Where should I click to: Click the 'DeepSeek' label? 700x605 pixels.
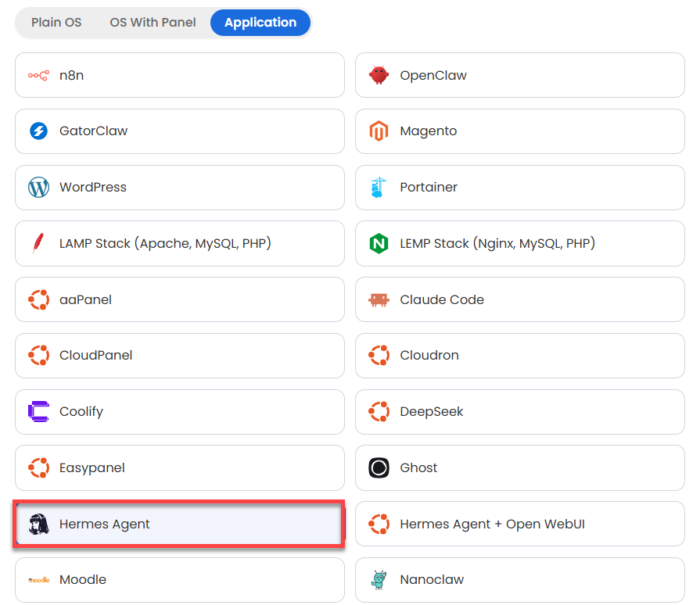pyautogui.click(x=431, y=412)
